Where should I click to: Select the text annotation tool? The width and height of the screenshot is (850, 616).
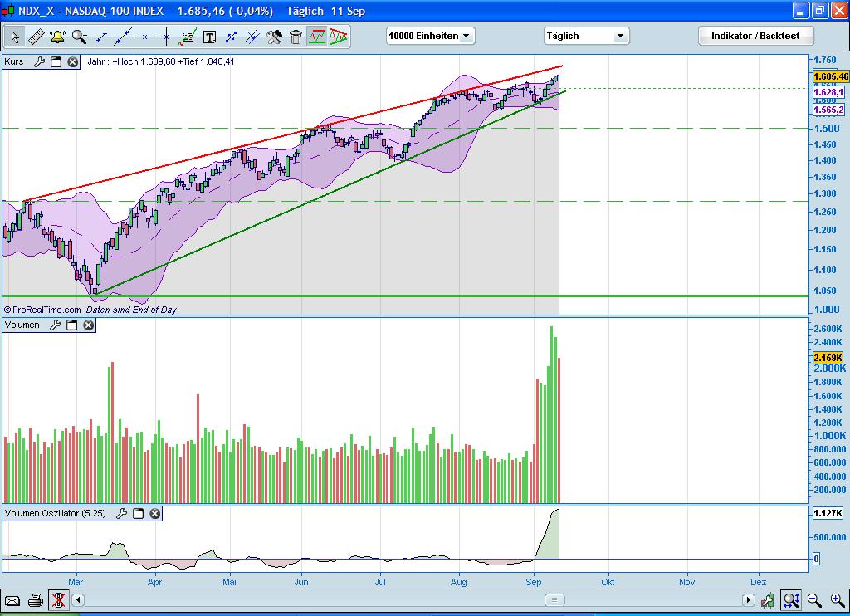click(x=209, y=37)
